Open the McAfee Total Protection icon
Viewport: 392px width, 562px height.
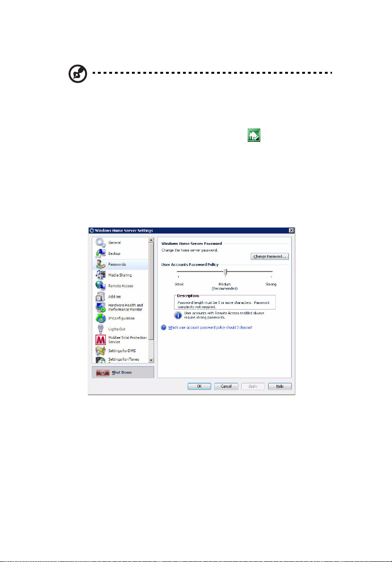click(100, 340)
